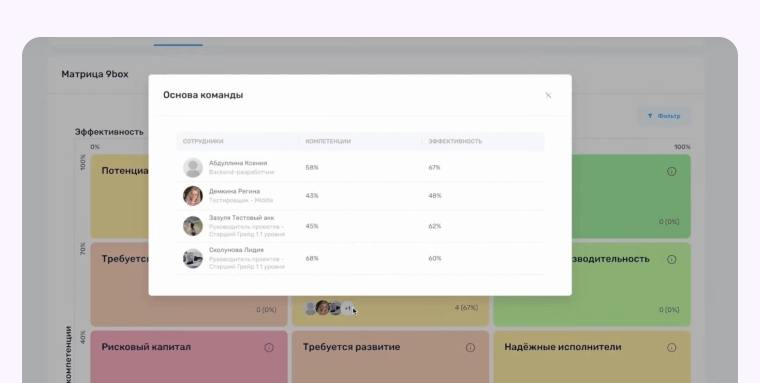This screenshot has height=383, width=760.
Task: Click the Эффективность column header in dialog
Action: click(x=455, y=142)
